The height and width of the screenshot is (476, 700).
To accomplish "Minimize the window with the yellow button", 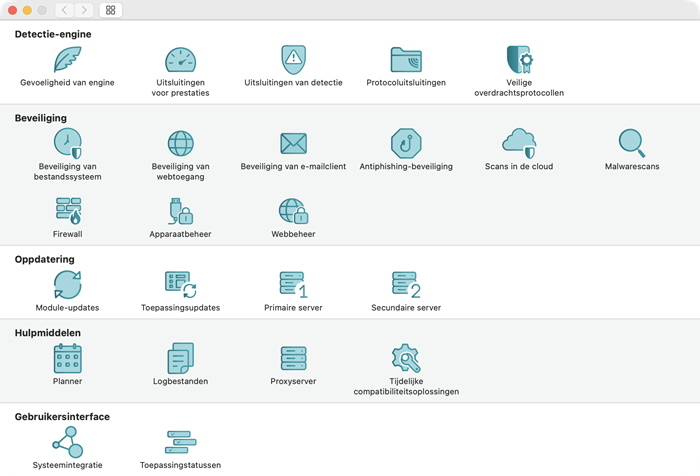I will 27,10.
